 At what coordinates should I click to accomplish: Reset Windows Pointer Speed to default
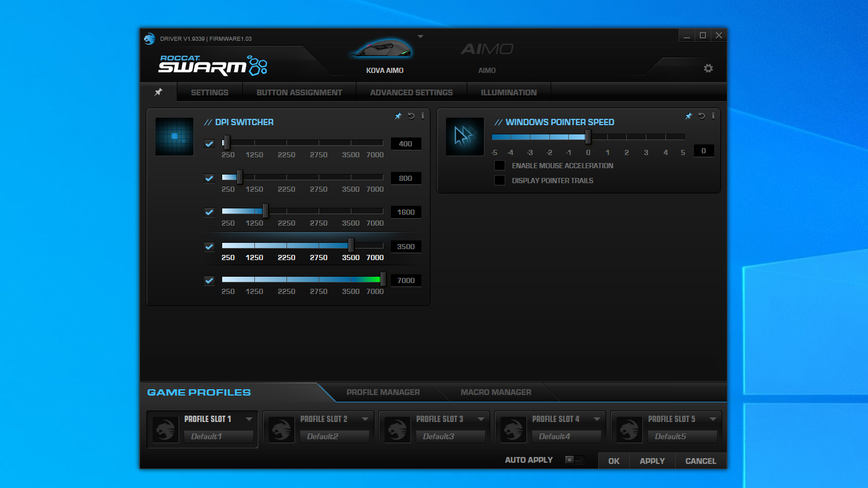click(x=702, y=116)
